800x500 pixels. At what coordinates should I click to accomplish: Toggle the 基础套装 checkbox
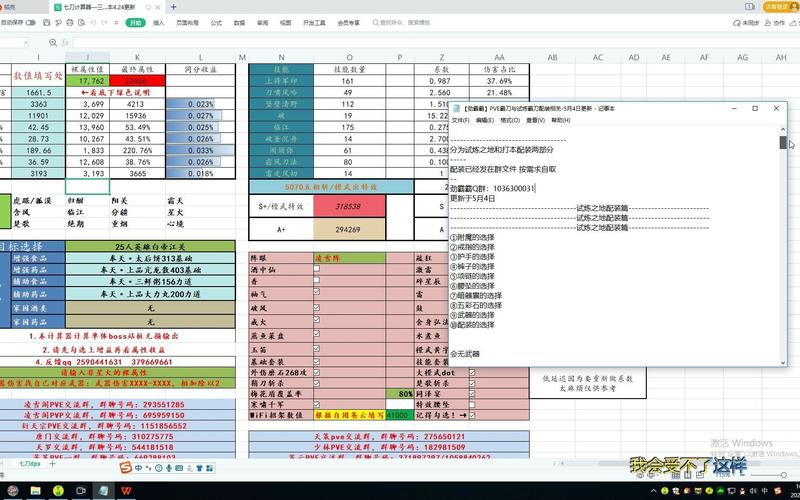tap(316, 361)
